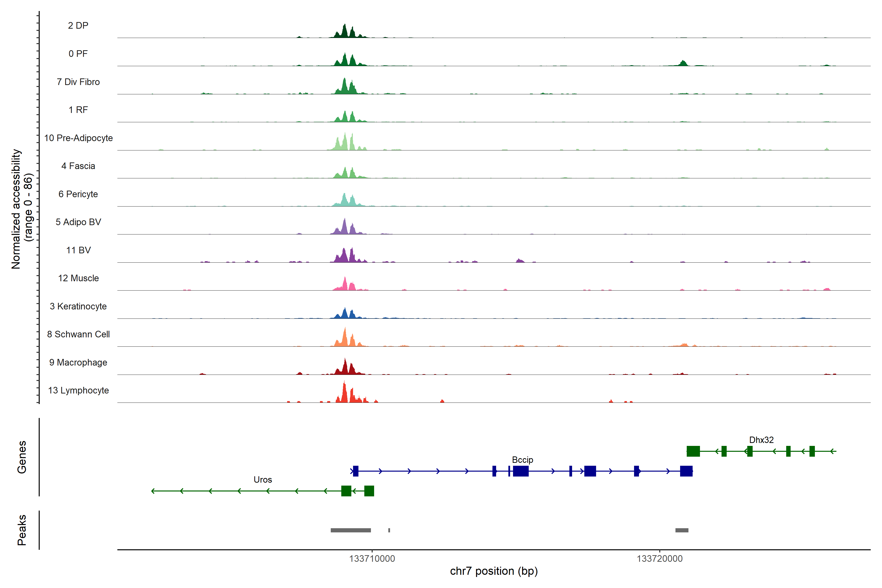
Task: Click the Dhx32 gene label
Action: pyautogui.click(x=761, y=440)
